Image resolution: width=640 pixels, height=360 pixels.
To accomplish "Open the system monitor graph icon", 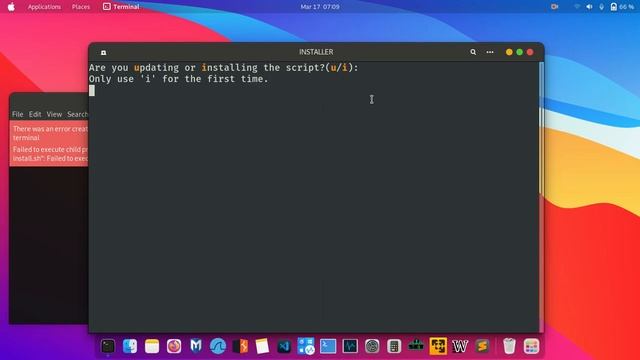I will (350, 346).
